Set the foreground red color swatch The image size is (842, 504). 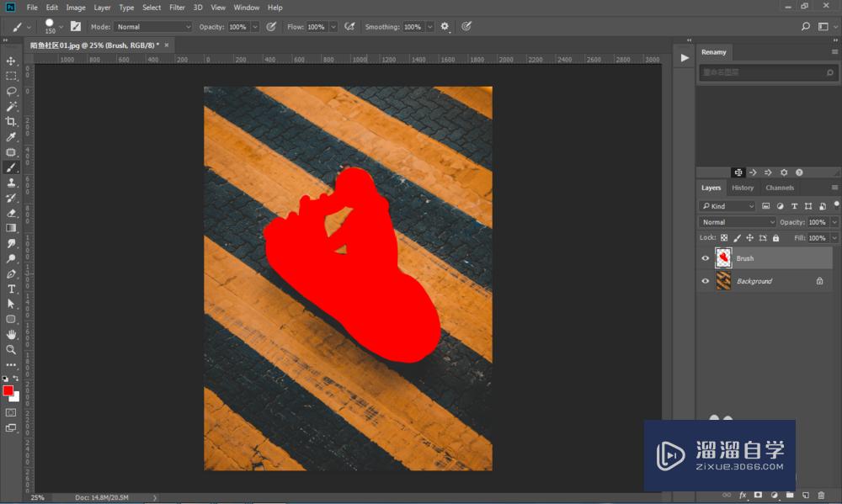tap(8, 390)
